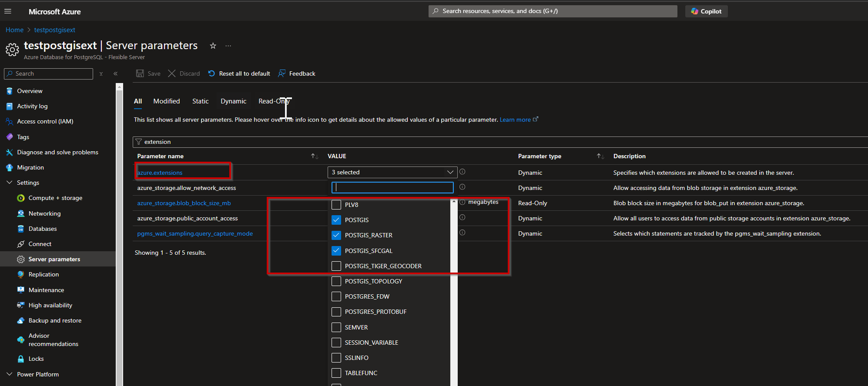Viewport: 868px width, 386px height.
Task: Check the TABLEFUNC checkbox
Action: (x=336, y=373)
